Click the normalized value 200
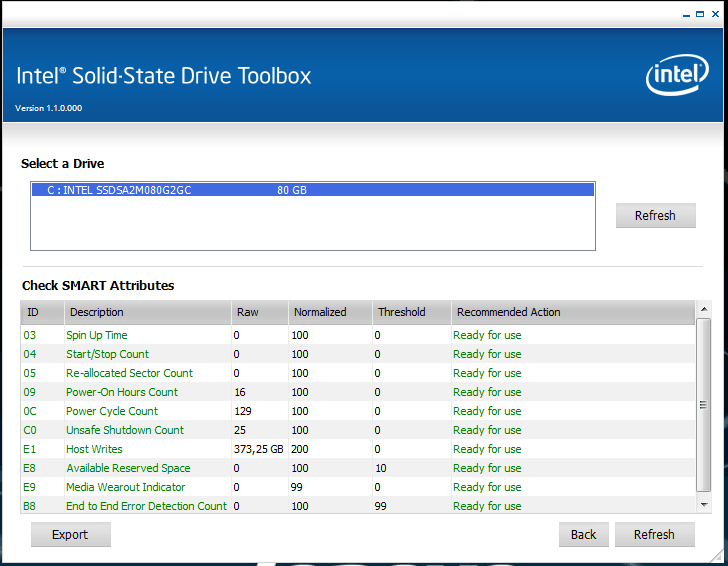 pos(300,449)
